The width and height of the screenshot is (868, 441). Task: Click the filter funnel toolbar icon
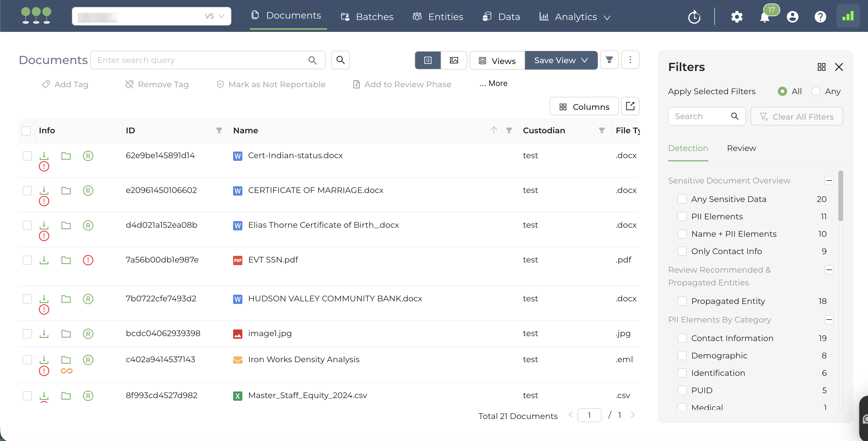coord(609,60)
